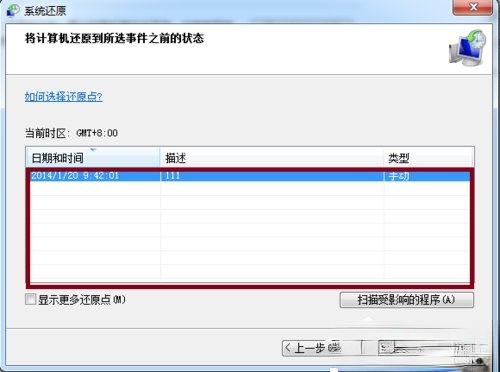This screenshot has height=372, width=500.
Task: Sort by the '日期和时间' column header
Action: pyautogui.click(x=93, y=157)
